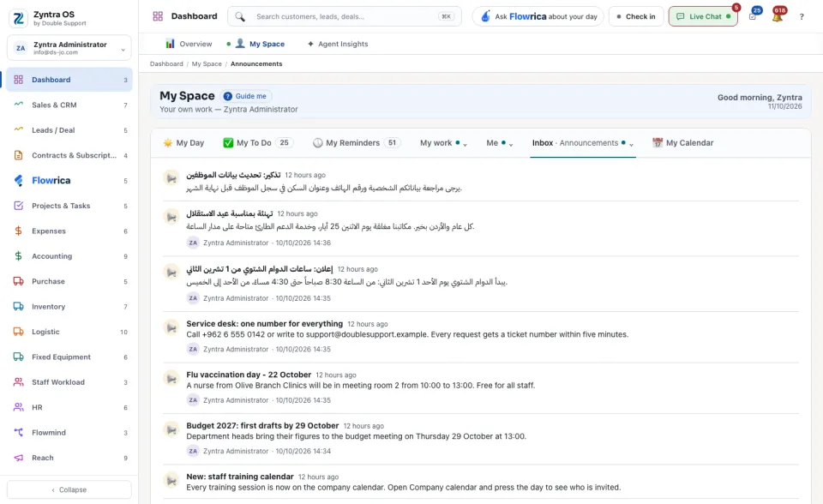
Task: Open the Inventory module
Action: 69,307
